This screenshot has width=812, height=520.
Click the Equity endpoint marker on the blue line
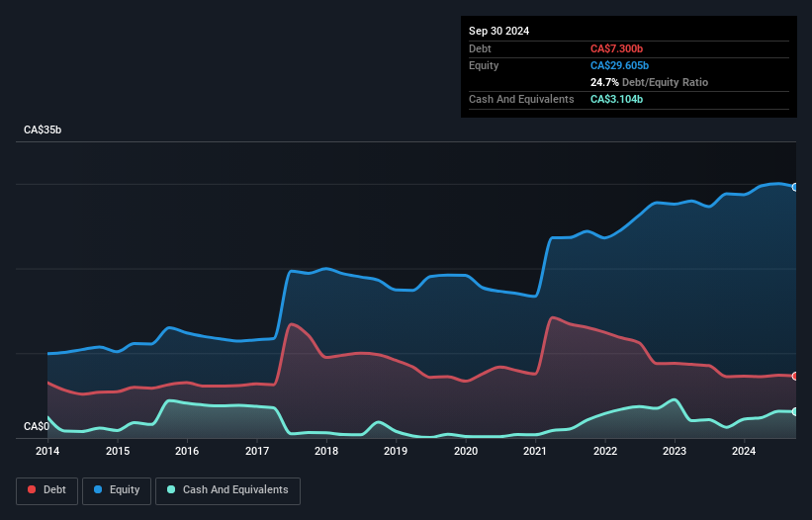click(x=795, y=187)
